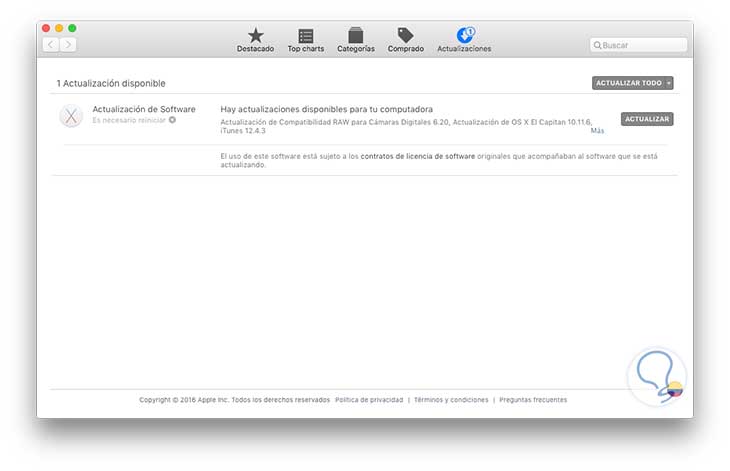Open the Comprado tag tab
Viewport: 730px width, 471px height.
click(x=406, y=40)
